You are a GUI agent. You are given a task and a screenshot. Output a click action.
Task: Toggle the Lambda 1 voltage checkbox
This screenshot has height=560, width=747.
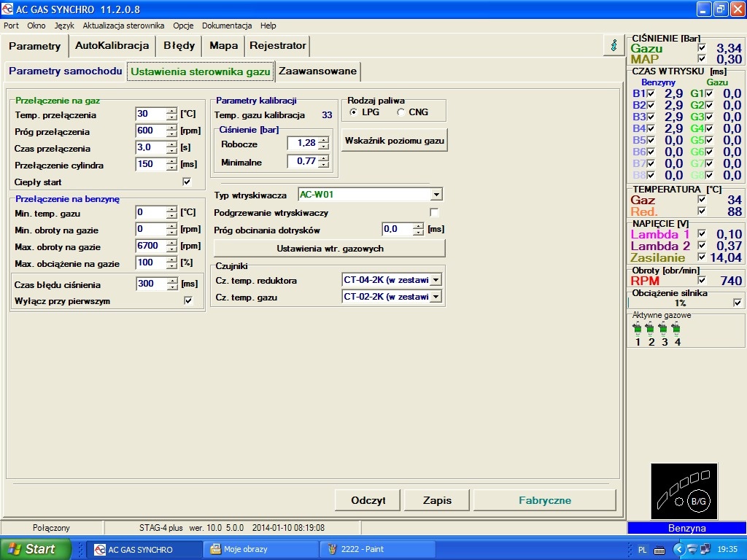point(702,233)
